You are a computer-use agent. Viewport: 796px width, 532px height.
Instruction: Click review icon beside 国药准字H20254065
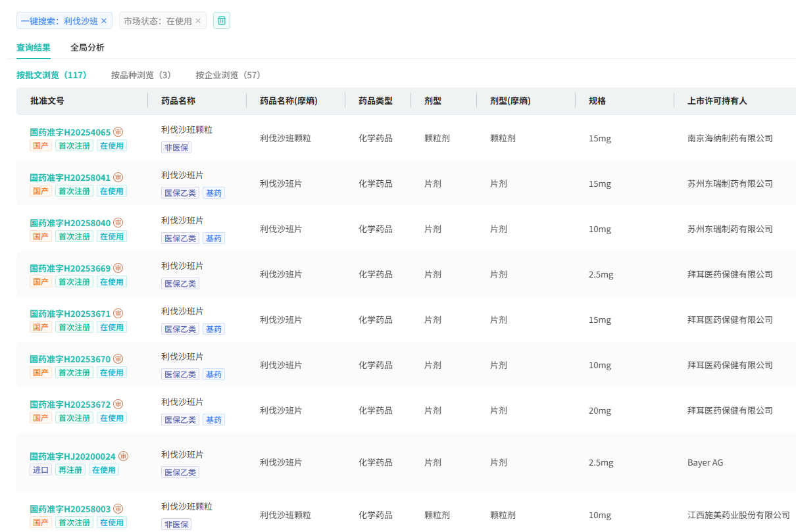click(x=118, y=132)
